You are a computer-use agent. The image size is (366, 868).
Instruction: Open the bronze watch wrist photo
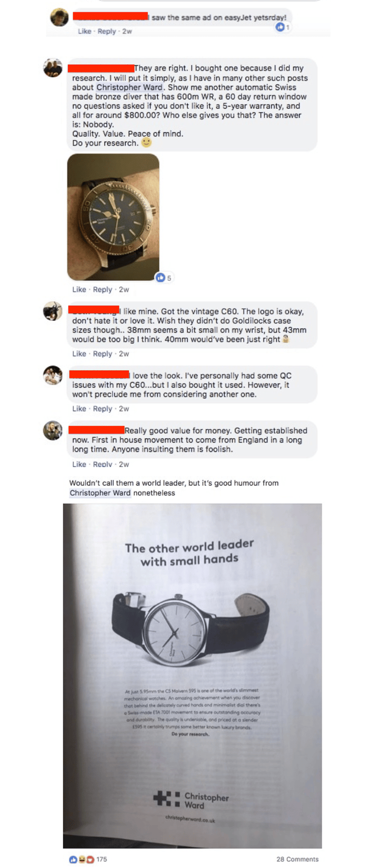coord(113,217)
